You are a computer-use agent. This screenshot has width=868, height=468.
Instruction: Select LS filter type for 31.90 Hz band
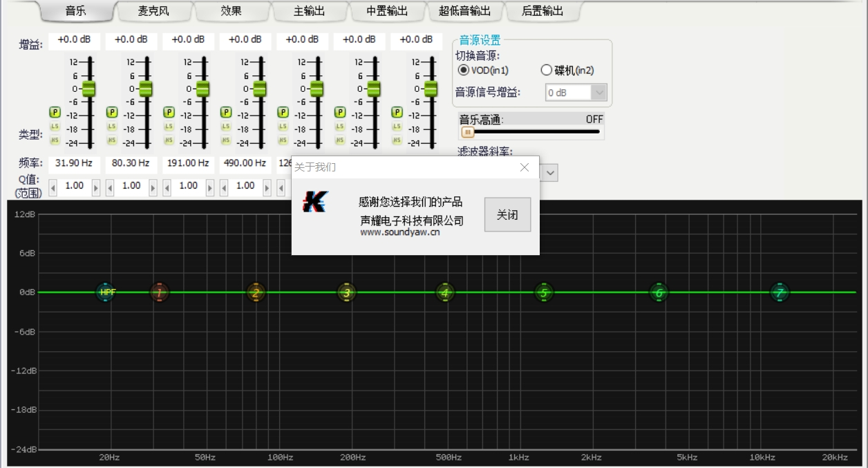55,127
